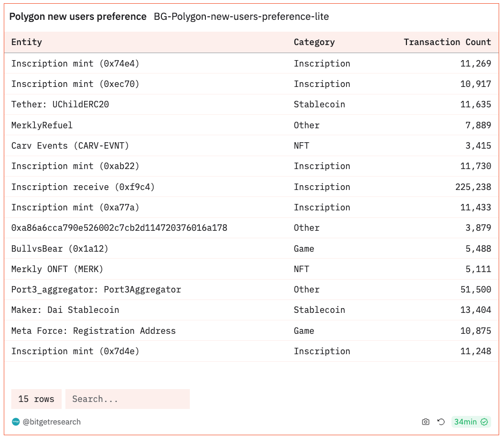Click the bitgetresearch avatar icon

(16, 422)
